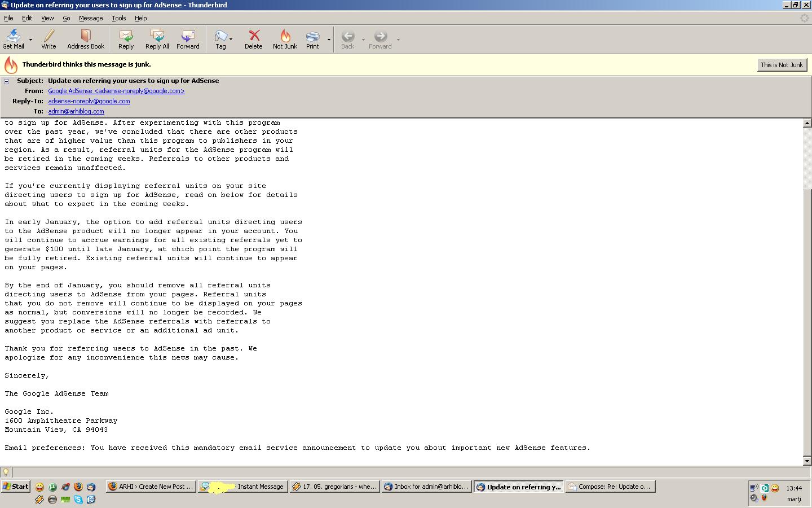Click the lightbulb status bar icon
Image resolution: width=812 pixels, height=508 pixels.
(6, 472)
